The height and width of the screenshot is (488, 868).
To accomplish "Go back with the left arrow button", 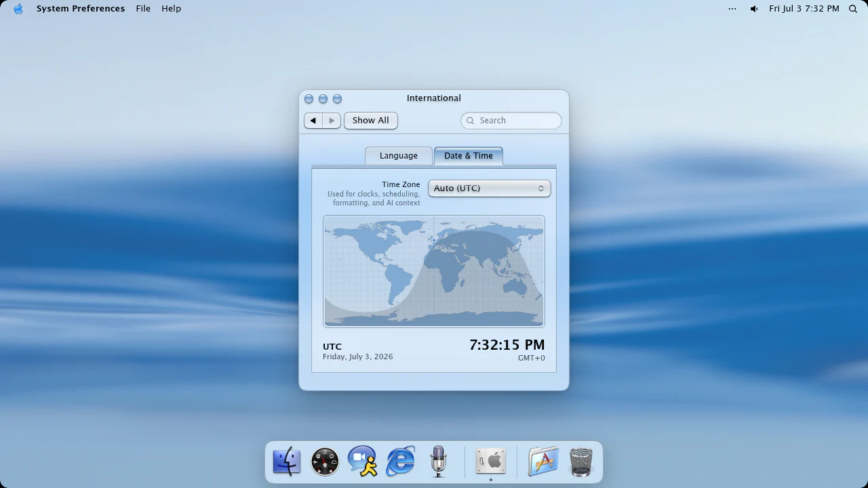I will [x=313, y=121].
